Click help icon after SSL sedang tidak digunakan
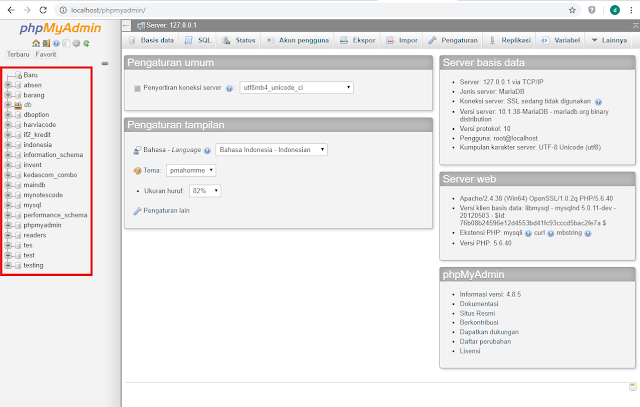 pyautogui.click(x=598, y=102)
